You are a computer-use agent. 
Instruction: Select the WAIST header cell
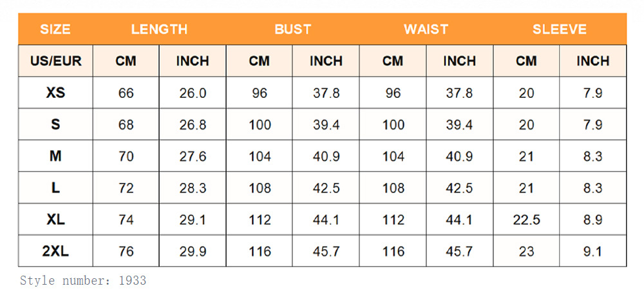(x=426, y=29)
